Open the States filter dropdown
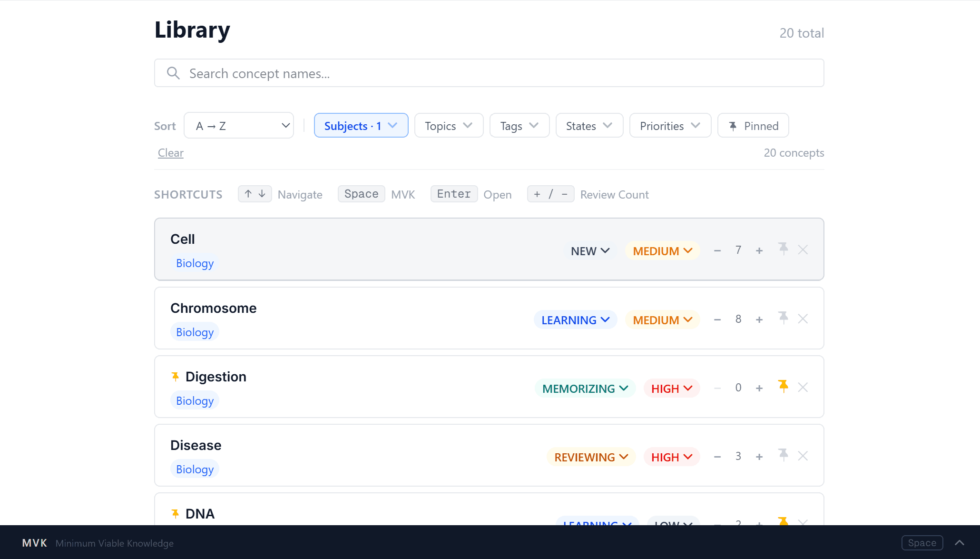Viewport: 980px width, 559px height. click(589, 126)
